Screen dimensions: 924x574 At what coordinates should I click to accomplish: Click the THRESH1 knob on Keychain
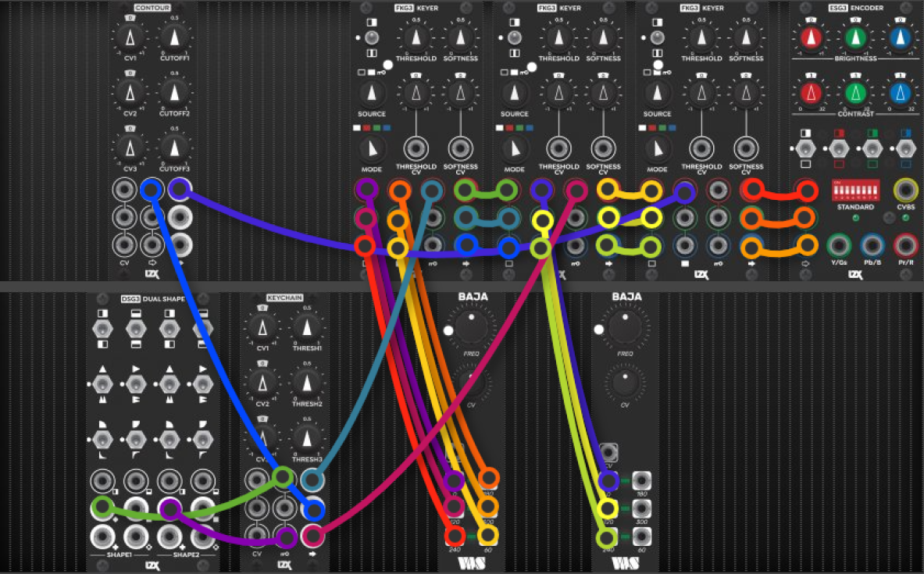(306, 328)
